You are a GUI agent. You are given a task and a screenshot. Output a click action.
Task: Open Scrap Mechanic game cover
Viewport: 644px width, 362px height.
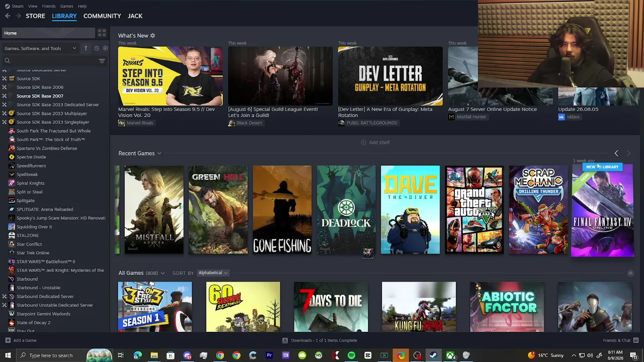tap(538, 210)
